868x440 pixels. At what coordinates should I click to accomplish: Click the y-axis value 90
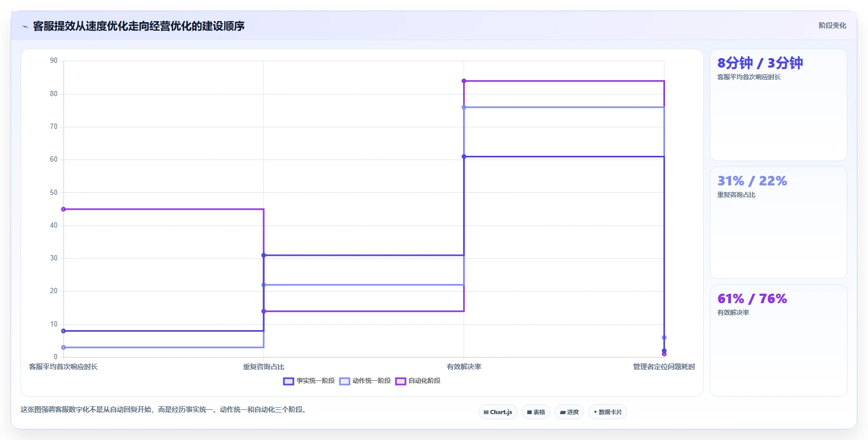coord(54,61)
